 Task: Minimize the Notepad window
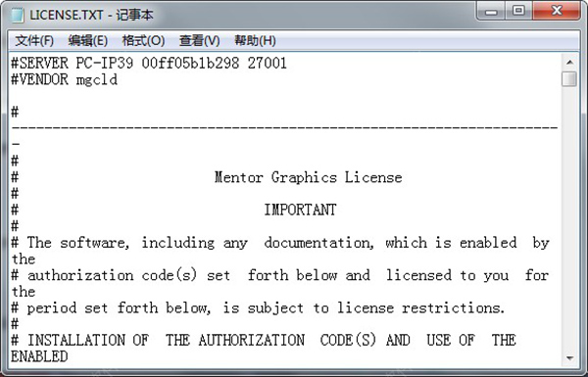(x=491, y=11)
